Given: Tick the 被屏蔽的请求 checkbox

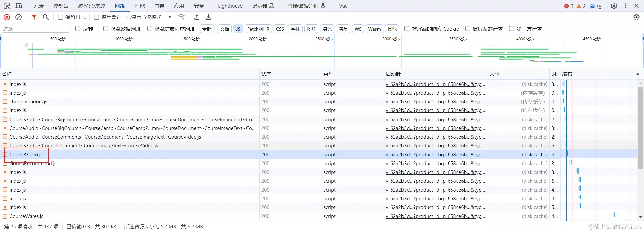Looking at the screenshot, I should 467,29.
